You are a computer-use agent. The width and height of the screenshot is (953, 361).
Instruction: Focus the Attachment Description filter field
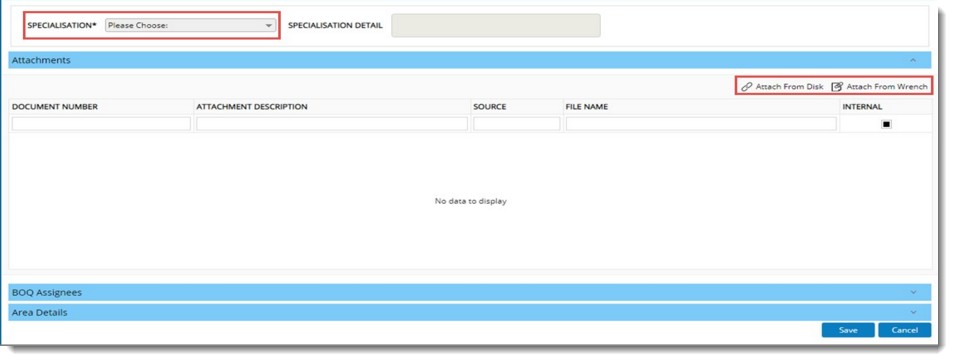point(332,124)
